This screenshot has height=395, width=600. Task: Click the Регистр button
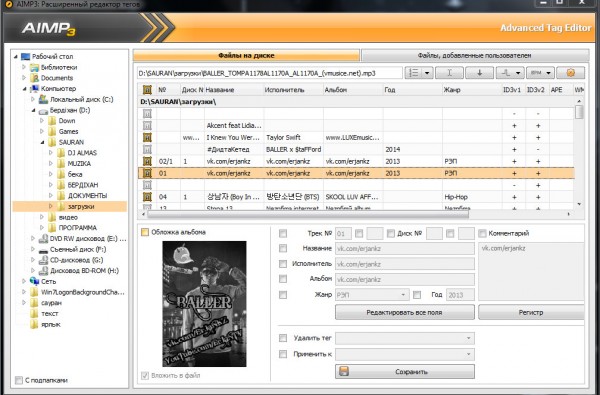pos(531,312)
